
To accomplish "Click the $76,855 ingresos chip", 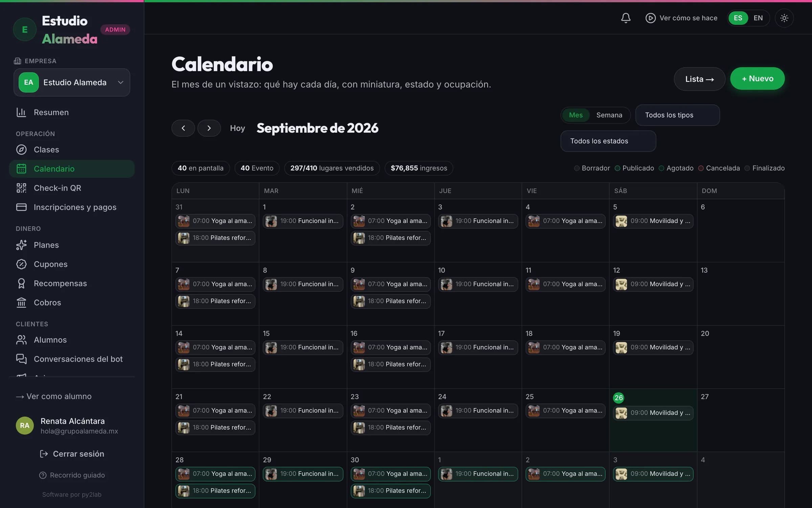I will [419, 168].
